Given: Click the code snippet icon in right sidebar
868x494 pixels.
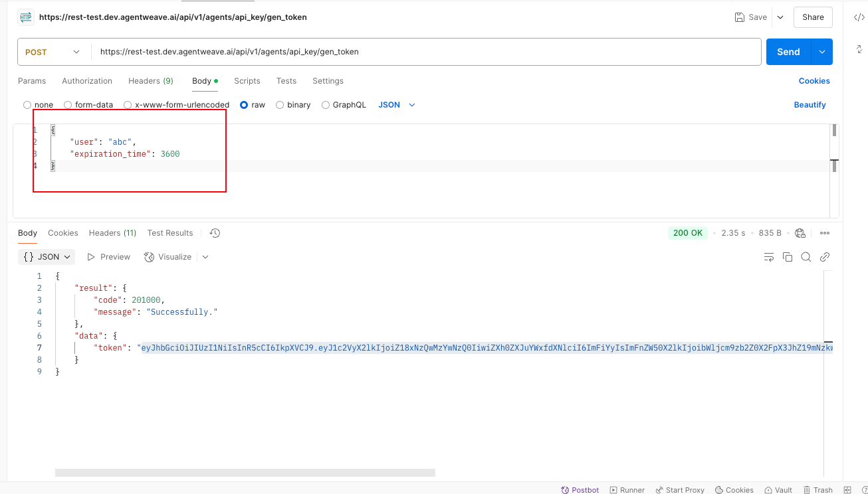Looking at the screenshot, I should point(859,18).
